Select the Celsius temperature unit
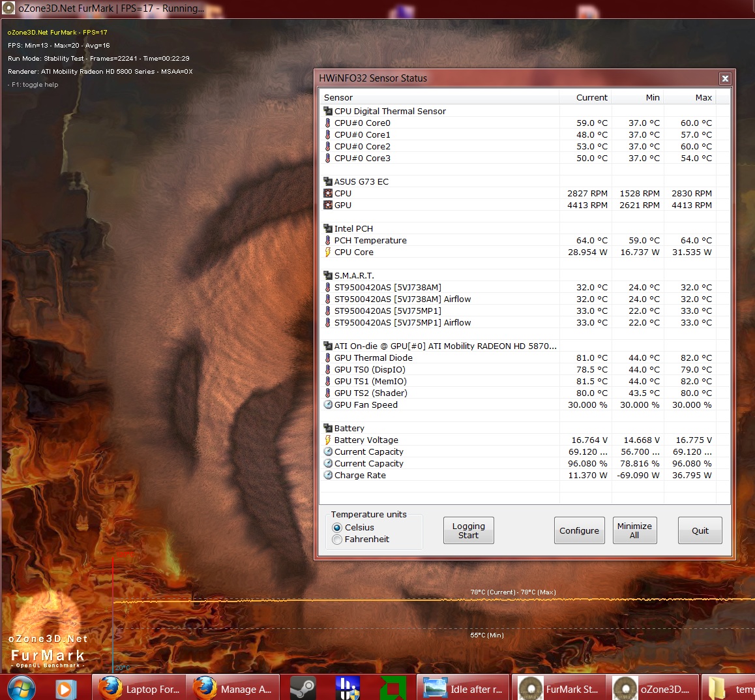Screen dimensions: 755x700 pos(337,528)
